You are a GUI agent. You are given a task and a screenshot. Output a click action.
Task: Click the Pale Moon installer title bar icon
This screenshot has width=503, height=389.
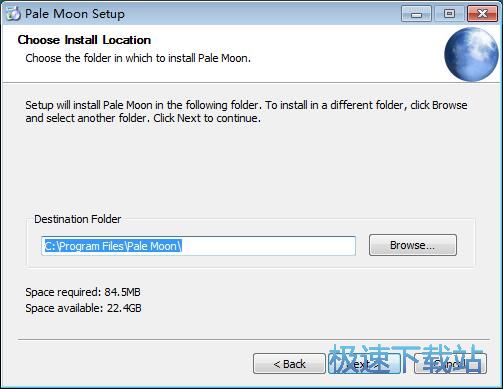tap(13, 14)
